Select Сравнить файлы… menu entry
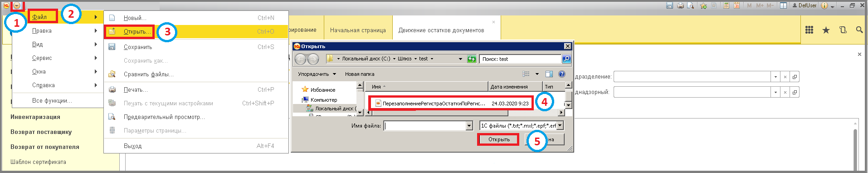Image resolution: width=868 pixels, height=173 pixels. [196, 74]
